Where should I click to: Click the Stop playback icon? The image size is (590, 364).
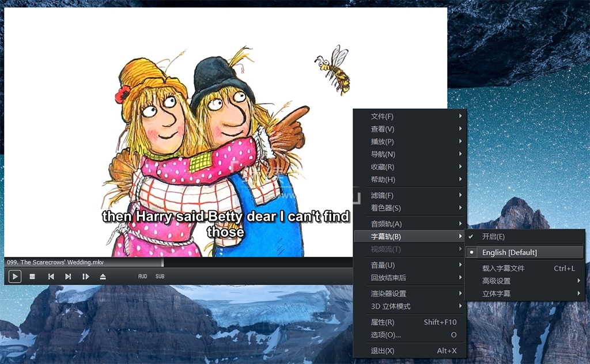tap(33, 276)
